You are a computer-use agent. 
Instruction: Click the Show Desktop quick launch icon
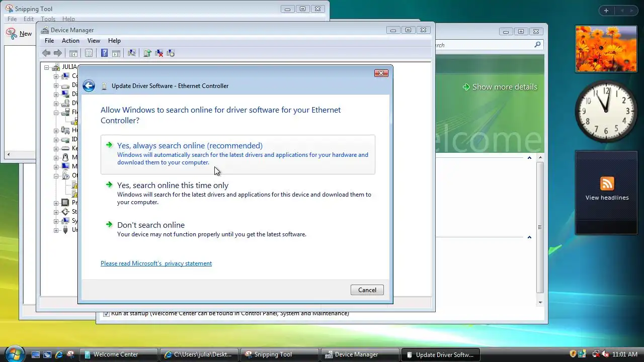(36, 354)
